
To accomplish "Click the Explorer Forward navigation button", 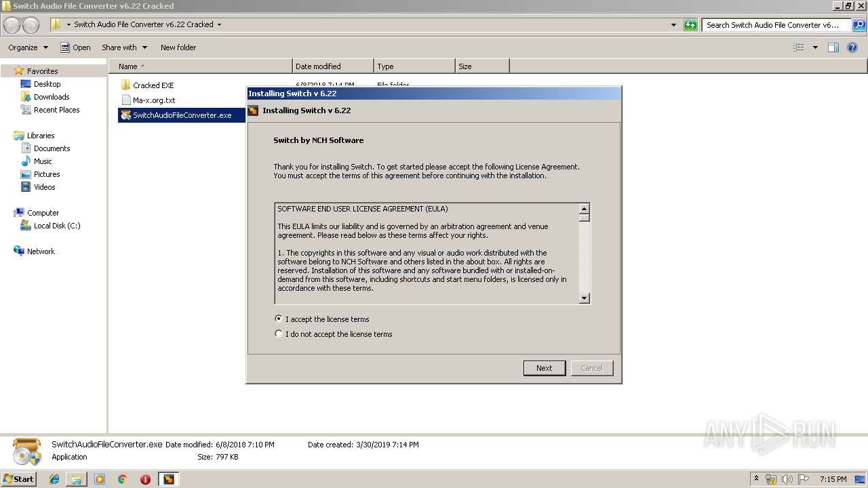I will pos(31,25).
